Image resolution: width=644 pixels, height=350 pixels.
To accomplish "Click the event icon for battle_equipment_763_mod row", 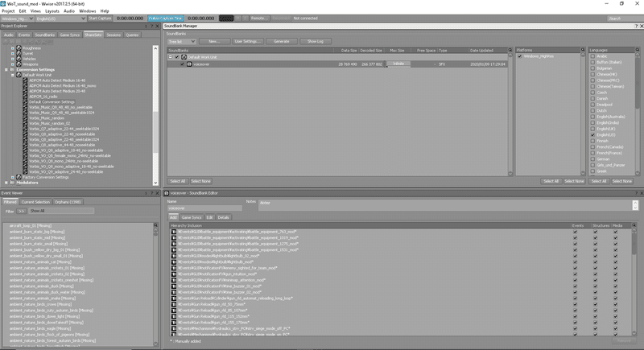I will (x=174, y=232).
